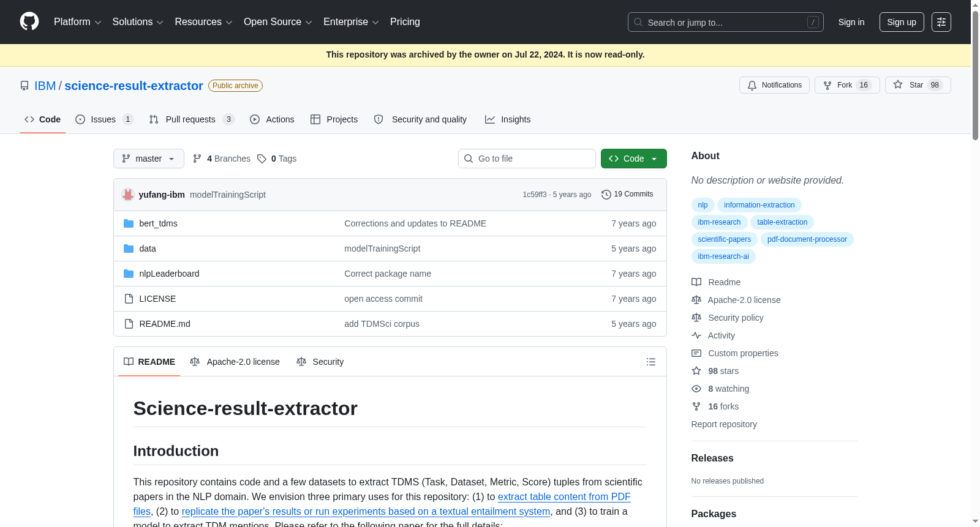Click the 'Go to file' search field
Screen dimensions: 980x527
(x=527, y=159)
